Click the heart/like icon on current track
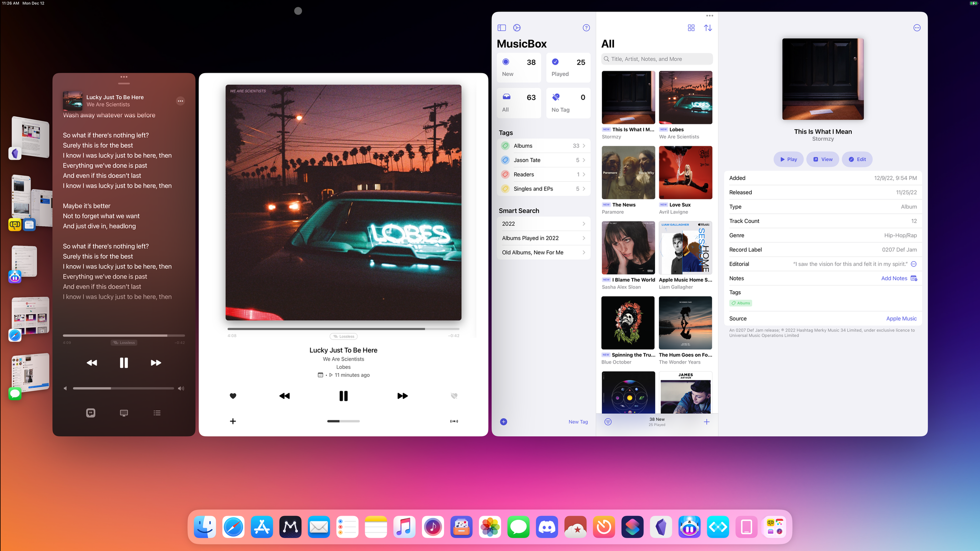This screenshot has height=551, width=980. tap(233, 396)
